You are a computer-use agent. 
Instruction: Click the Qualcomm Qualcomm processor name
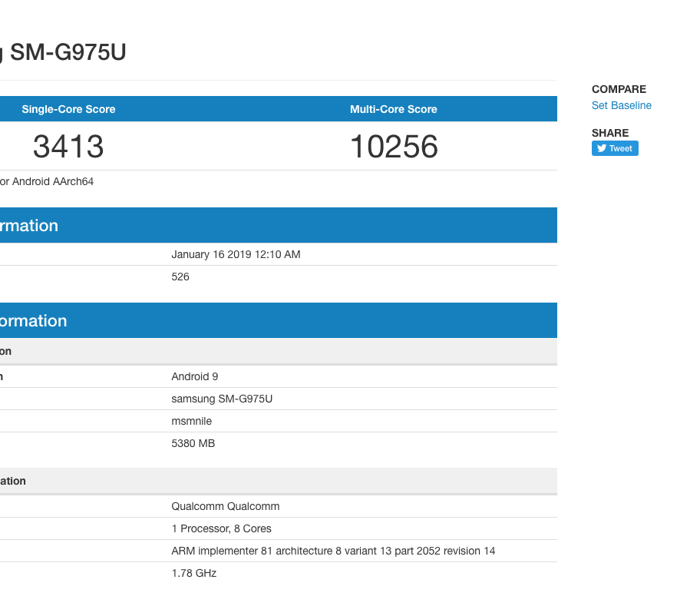[225, 506]
